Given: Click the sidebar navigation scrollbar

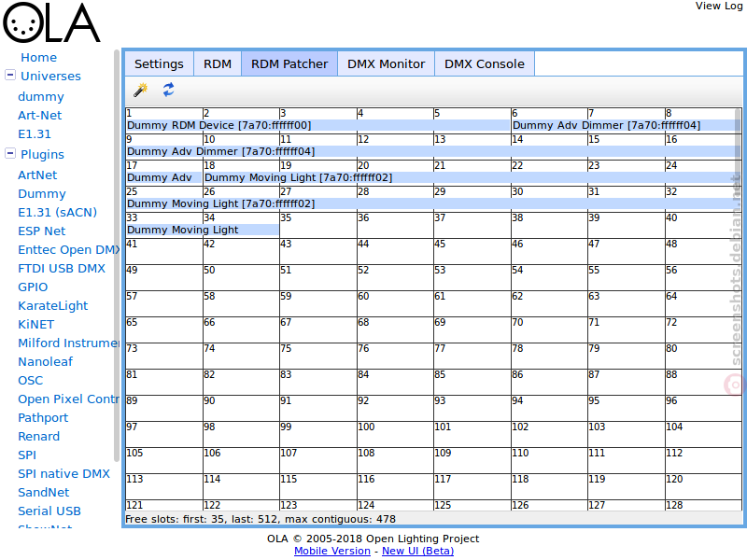Looking at the screenshot, I should click(x=116, y=256).
